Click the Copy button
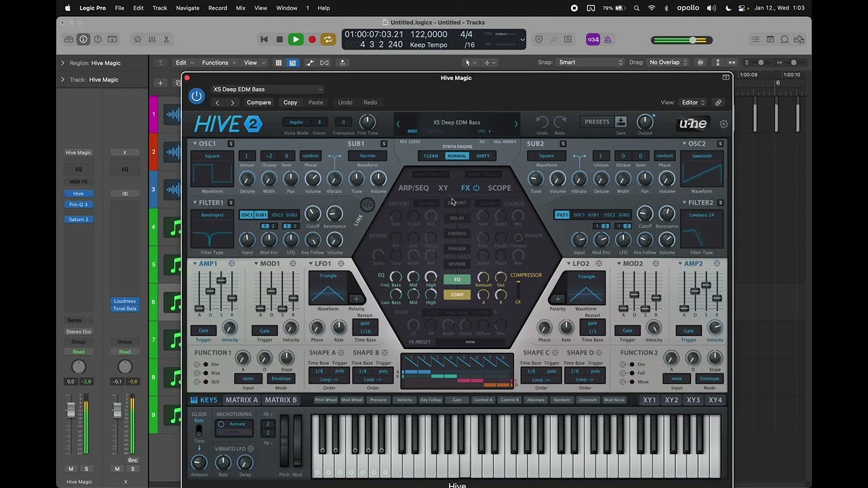This screenshot has height=488, width=868. pyautogui.click(x=290, y=102)
